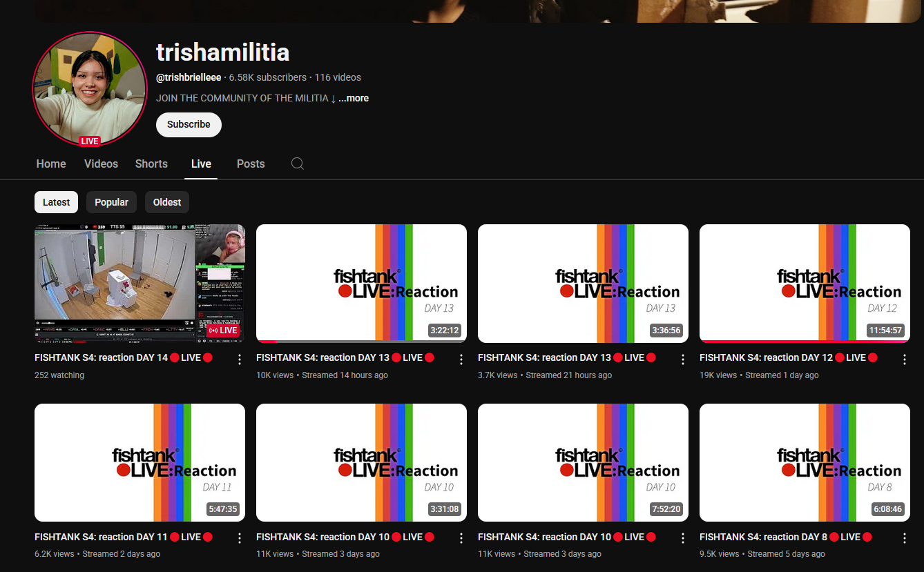This screenshot has width=924, height=572.
Task: Select the Latest sort chip
Action: pos(56,202)
